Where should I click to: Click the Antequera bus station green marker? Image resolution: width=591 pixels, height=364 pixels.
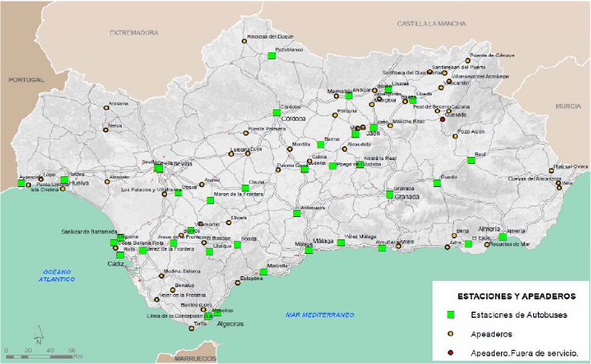pyautogui.click(x=297, y=213)
